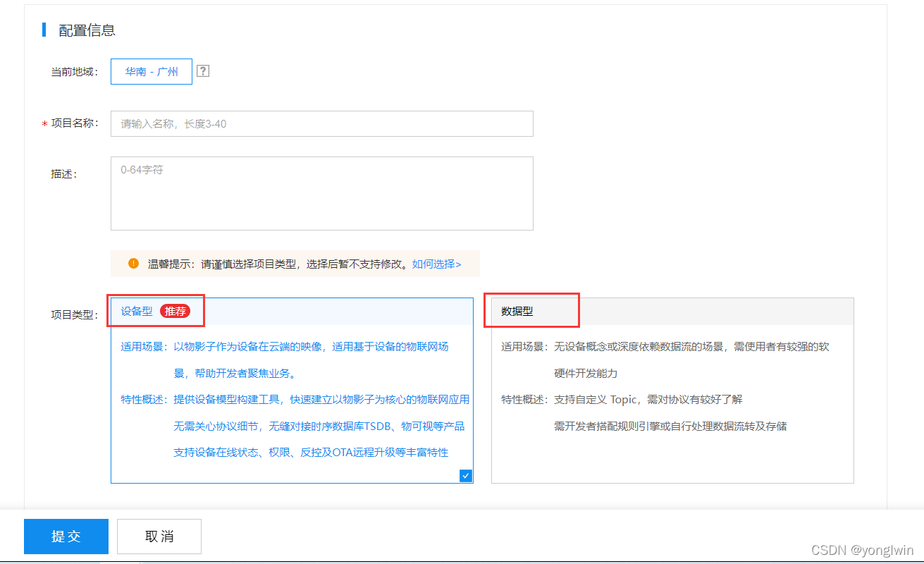Focus the 描述 text area

(x=321, y=193)
